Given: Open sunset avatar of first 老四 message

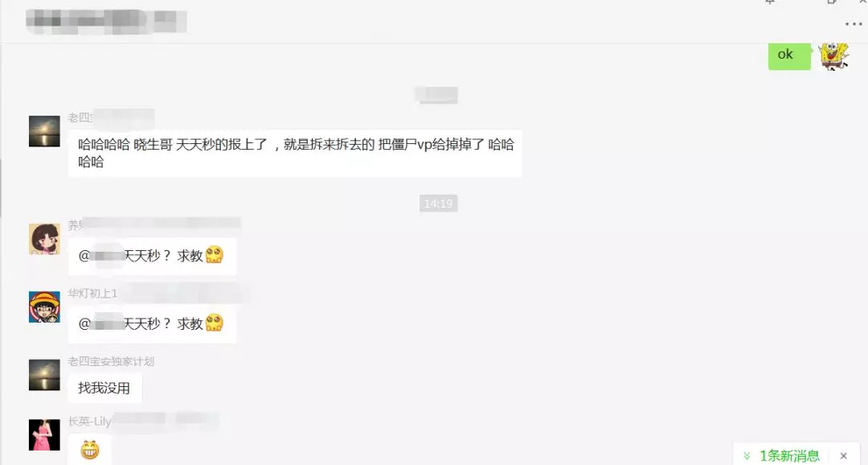Looking at the screenshot, I should [x=44, y=131].
